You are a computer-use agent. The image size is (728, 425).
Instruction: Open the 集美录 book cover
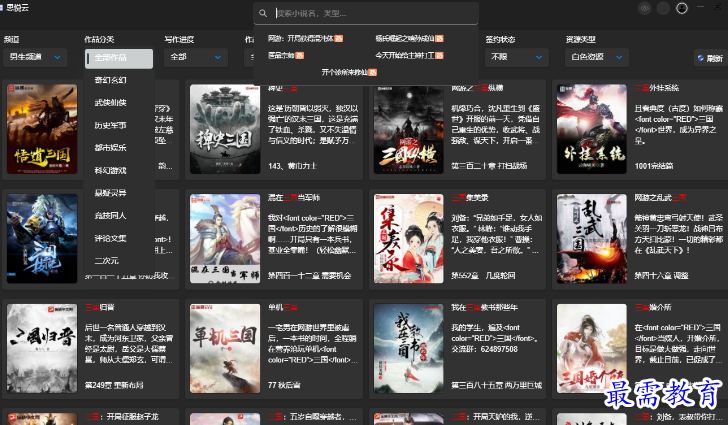click(409, 239)
